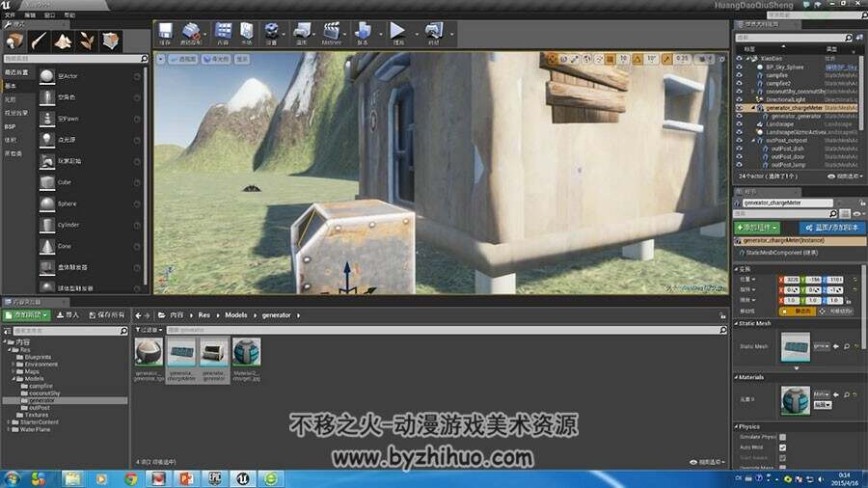Select the Foliage mode leaf icon

87,41
